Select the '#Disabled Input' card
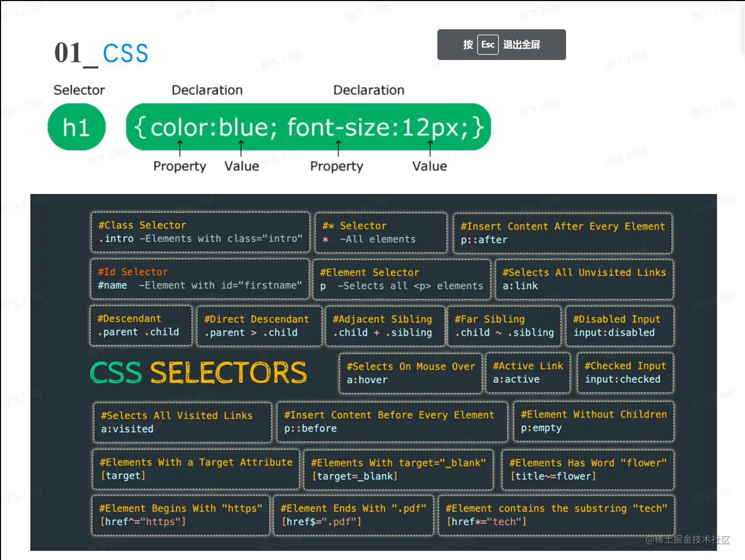 coord(619,326)
